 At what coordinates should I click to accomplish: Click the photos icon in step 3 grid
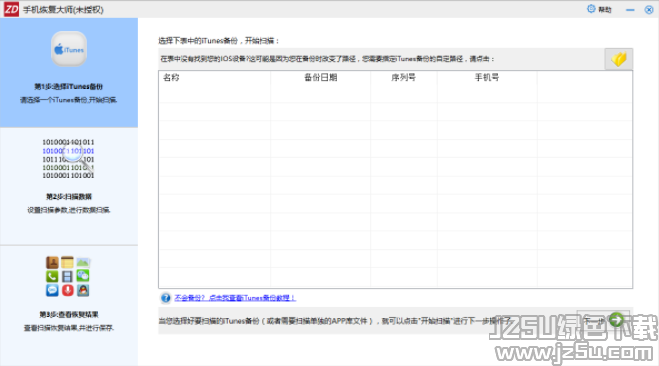[x=83, y=263]
